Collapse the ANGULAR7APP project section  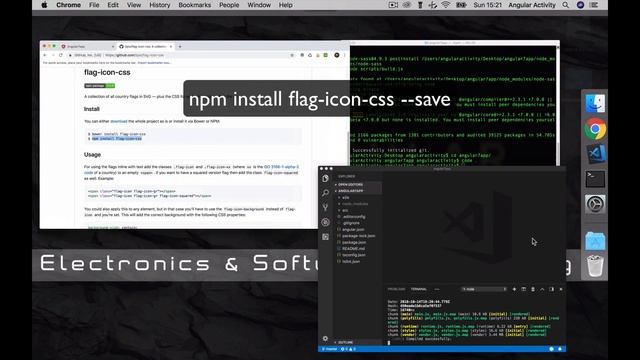(x=358, y=191)
